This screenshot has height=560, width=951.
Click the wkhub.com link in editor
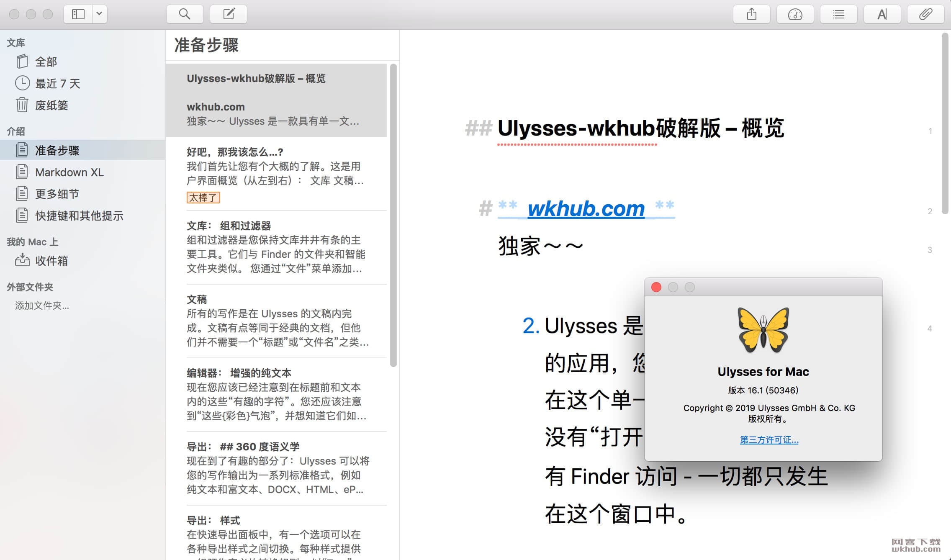tap(586, 208)
